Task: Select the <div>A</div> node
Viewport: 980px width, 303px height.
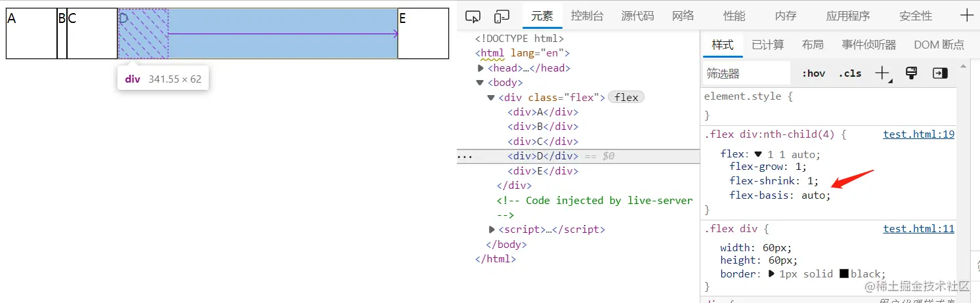Action: click(543, 112)
